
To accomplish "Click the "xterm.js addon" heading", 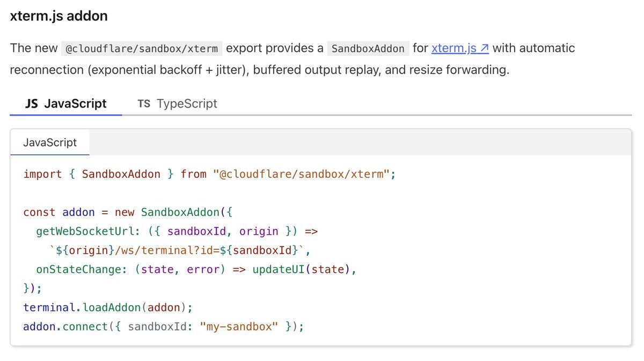I will coord(58,16).
